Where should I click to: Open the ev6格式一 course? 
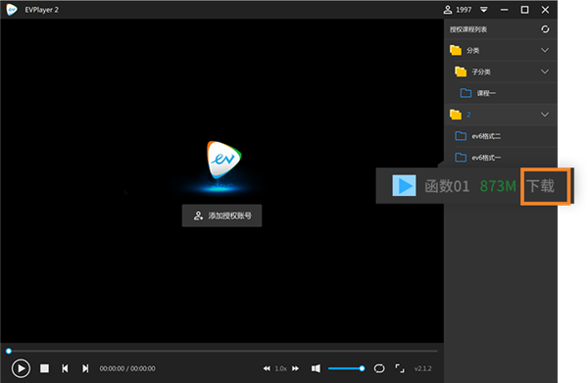pos(501,158)
